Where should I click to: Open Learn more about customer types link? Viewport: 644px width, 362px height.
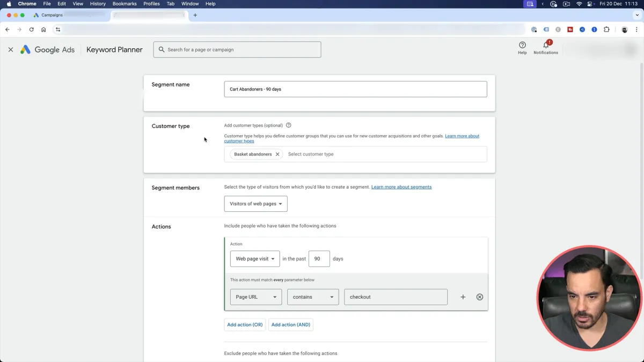click(x=352, y=139)
